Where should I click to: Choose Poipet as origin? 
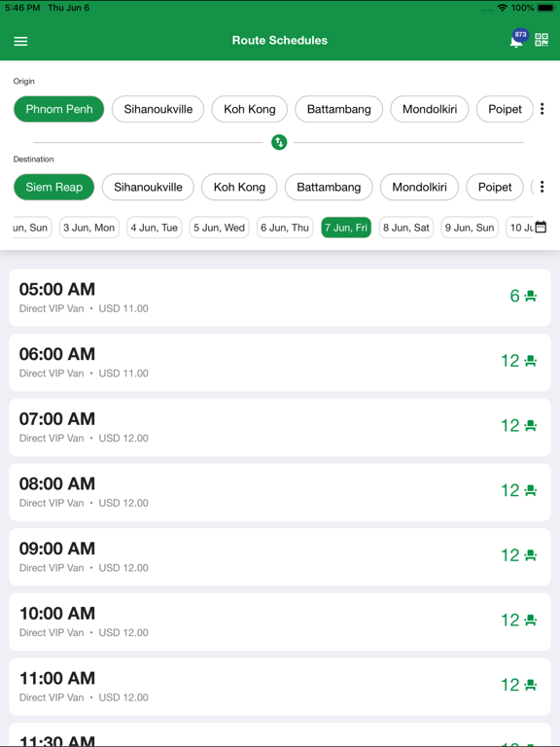[505, 109]
